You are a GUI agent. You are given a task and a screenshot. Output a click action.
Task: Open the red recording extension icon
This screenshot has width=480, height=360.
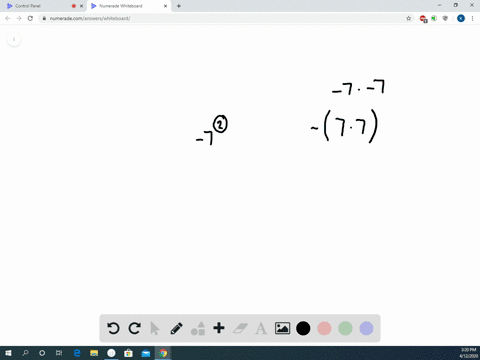coord(423,19)
